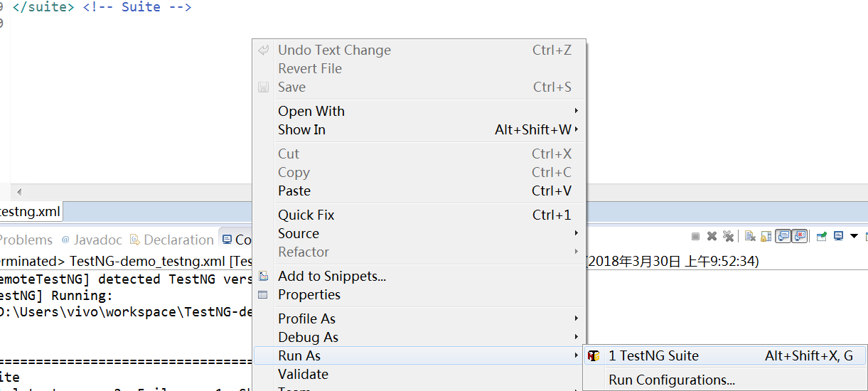
Task: Click the Display Selected Console monitor icon
Action: point(839,237)
